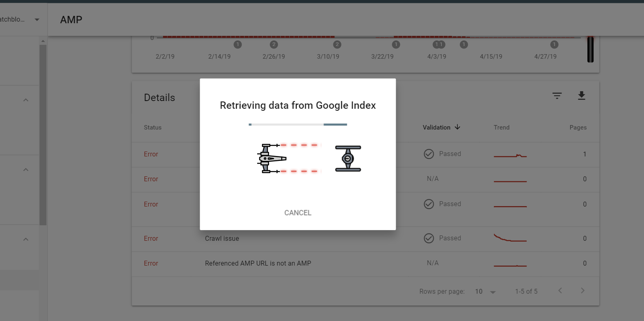The height and width of the screenshot is (321, 644).
Task: Click the Crawl issue trend sparkline
Action: tap(510, 238)
